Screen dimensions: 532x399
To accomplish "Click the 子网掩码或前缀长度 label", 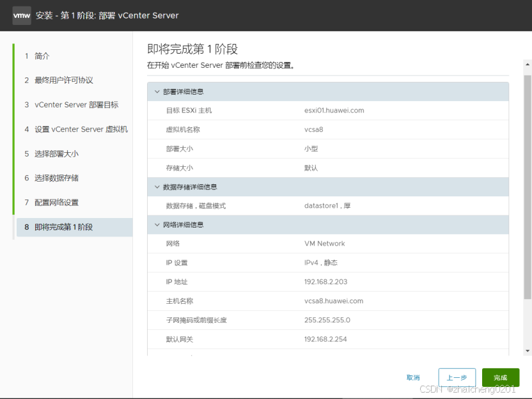I will coord(196,320).
